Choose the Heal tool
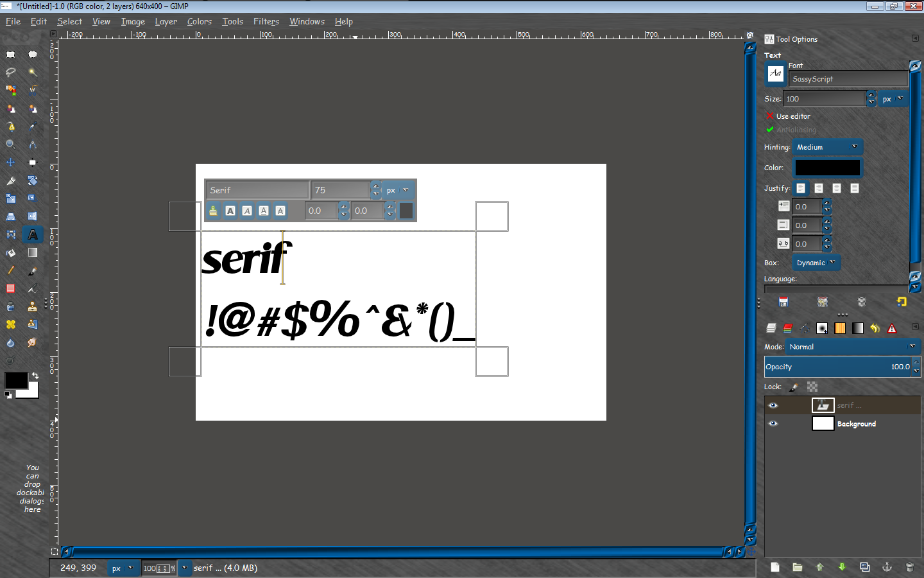924x578 pixels. [x=11, y=324]
